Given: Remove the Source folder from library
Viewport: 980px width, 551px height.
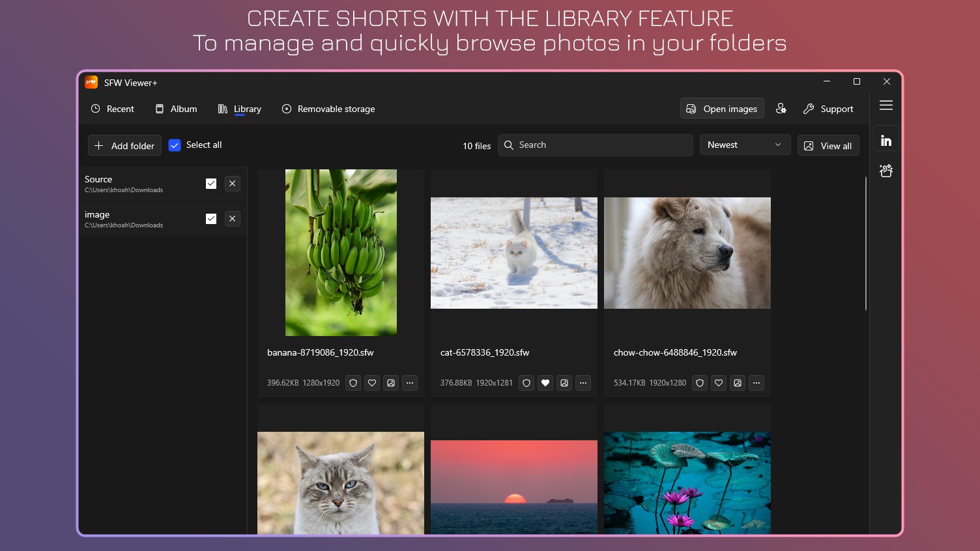Looking at the screenshot, I should pos(233,184).
